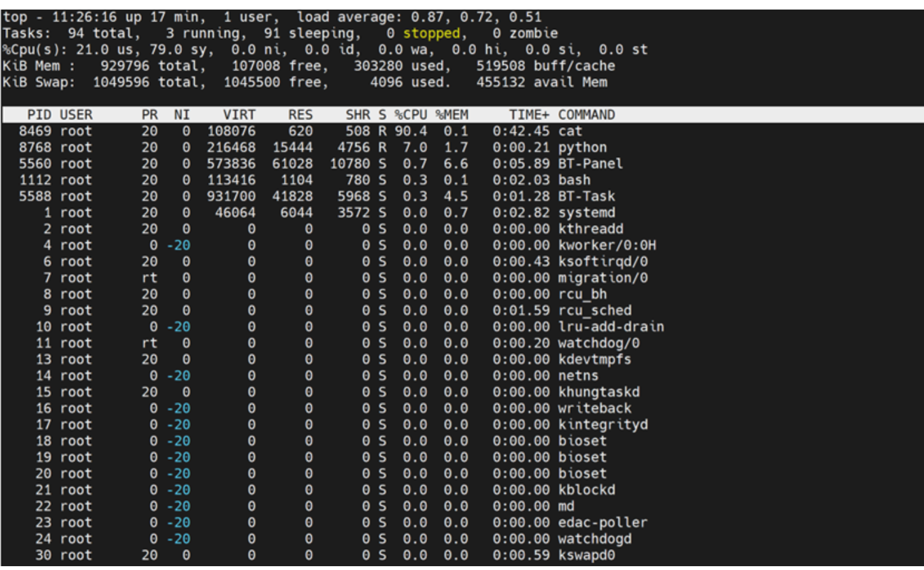The width and height of the screenshot is (924, 570).
Task: Click the VIRT column header
Action: click(239, 115)
